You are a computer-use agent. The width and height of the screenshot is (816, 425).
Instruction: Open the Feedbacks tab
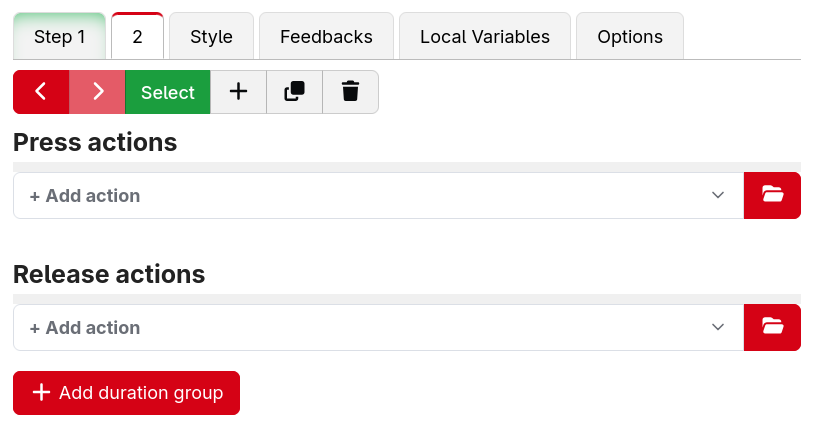[x=326, y=36]
